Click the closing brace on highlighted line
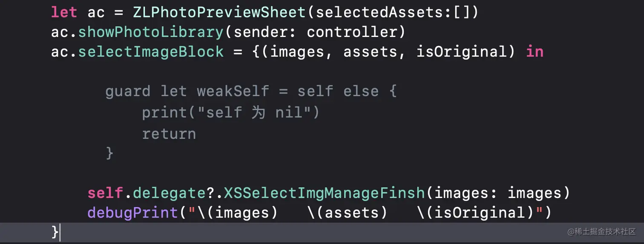The image size is (644, 244). 55,233
